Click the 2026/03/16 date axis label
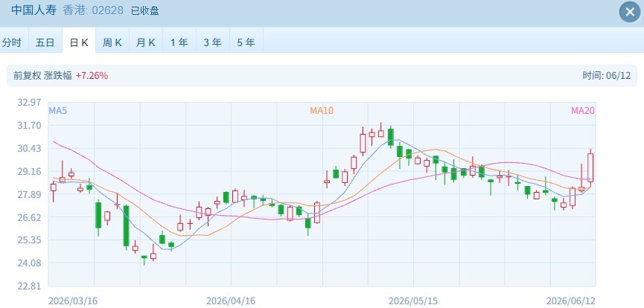The image size is (644, 308). [73, 301]
